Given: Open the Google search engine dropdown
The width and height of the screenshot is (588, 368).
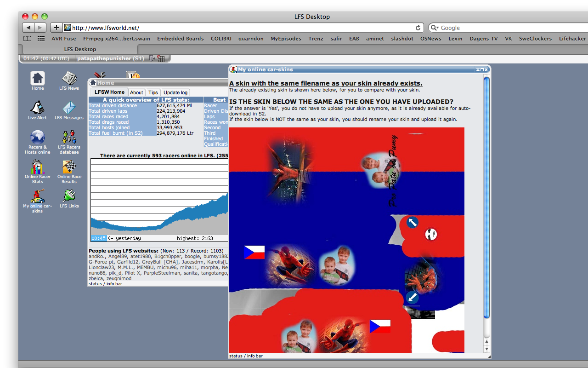Looking at the screenshot, I should [x=434, y=28].
